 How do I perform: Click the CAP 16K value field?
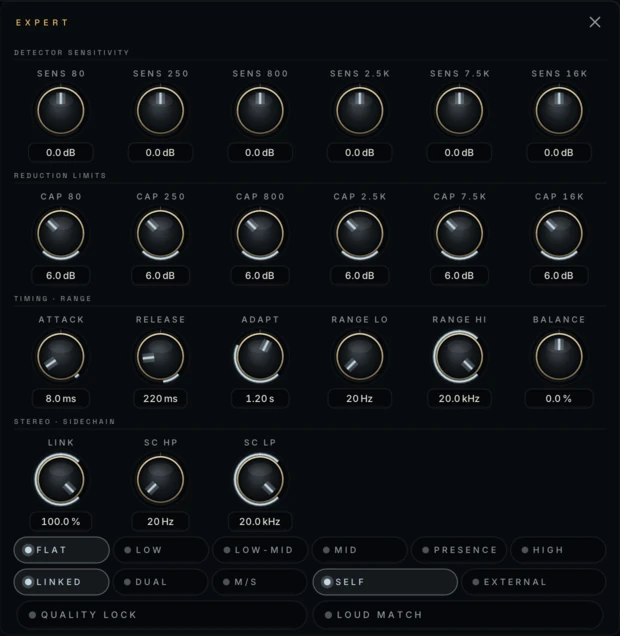click(x=559, y=275)
